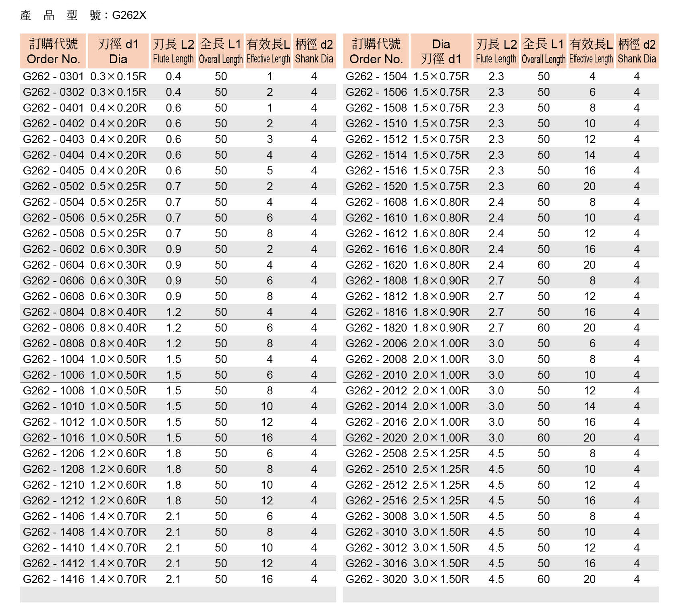
Task: Click diameter 0.8×0.40R in row G262 - 0806
Action: 118,328
